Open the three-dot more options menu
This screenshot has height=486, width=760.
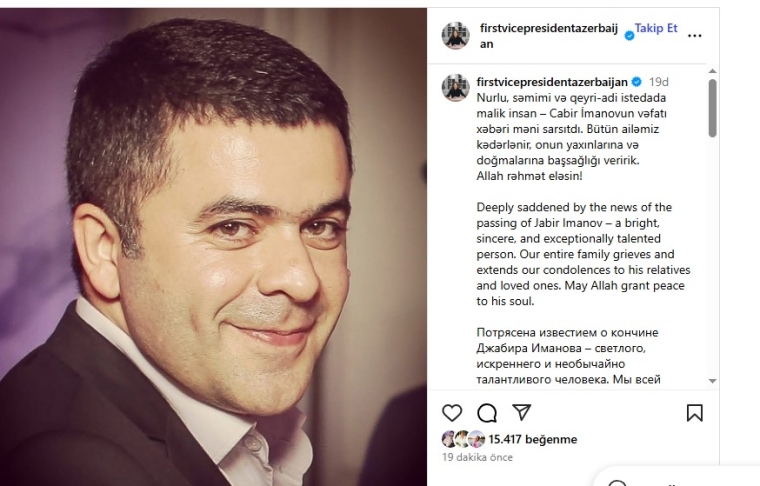[695, 35]
